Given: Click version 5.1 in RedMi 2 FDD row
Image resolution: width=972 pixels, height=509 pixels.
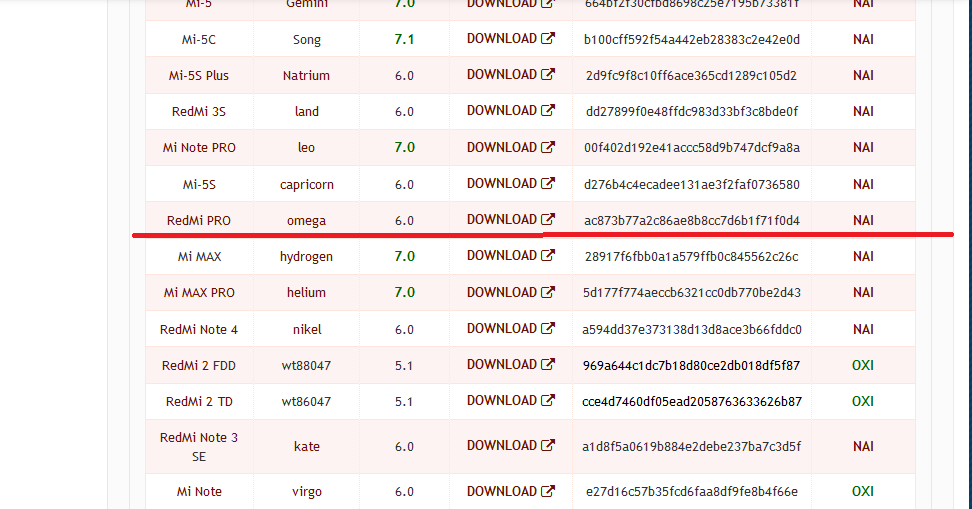Looking at the screenshot, I should click(404, 366).
